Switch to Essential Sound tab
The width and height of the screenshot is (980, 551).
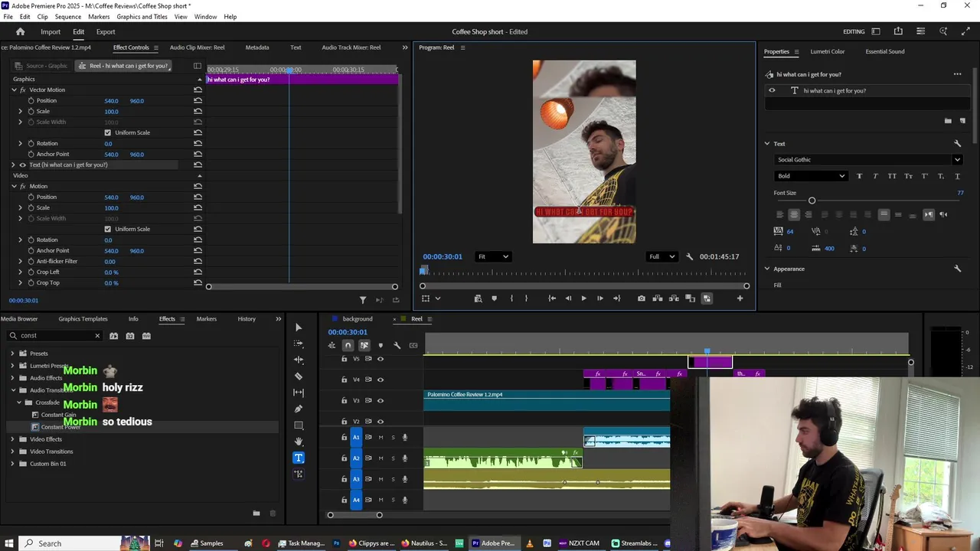coord(885,51)
